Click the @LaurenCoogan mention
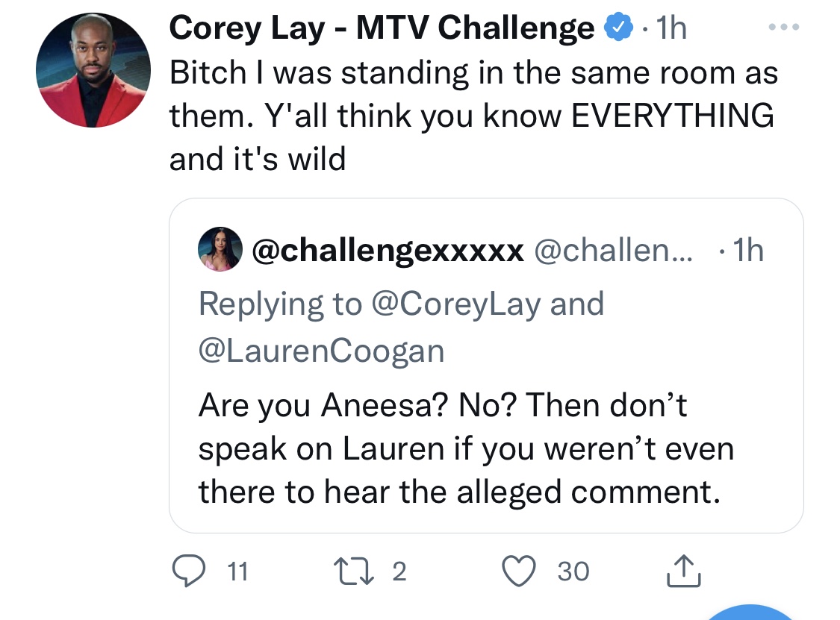The image size is (840, 620). (321, 351)
